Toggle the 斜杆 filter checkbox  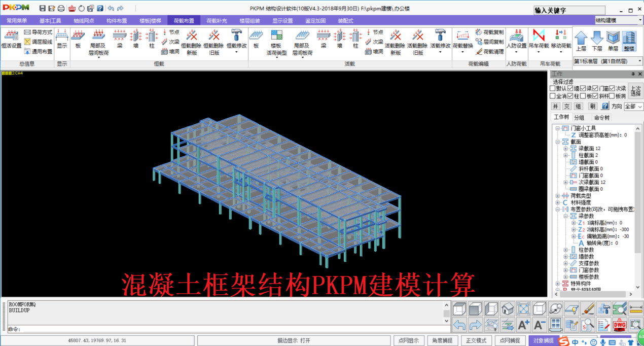(x=595, y=96)
